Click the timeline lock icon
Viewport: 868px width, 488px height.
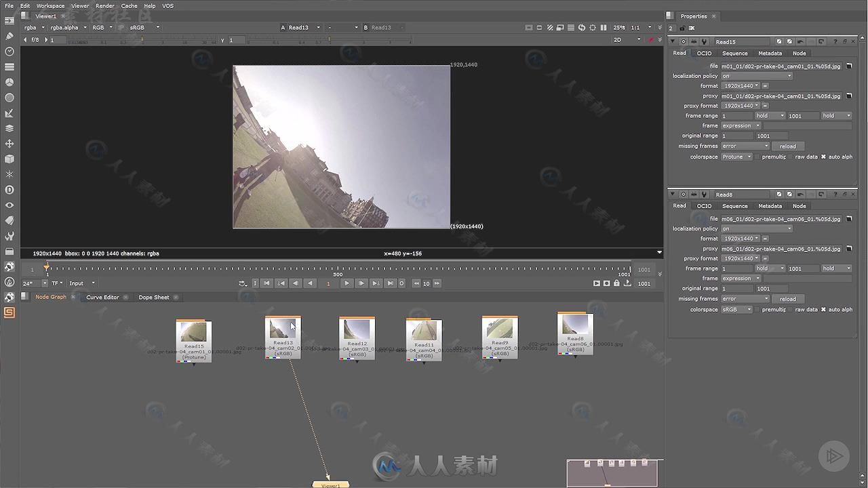click(x=616, y=283)
